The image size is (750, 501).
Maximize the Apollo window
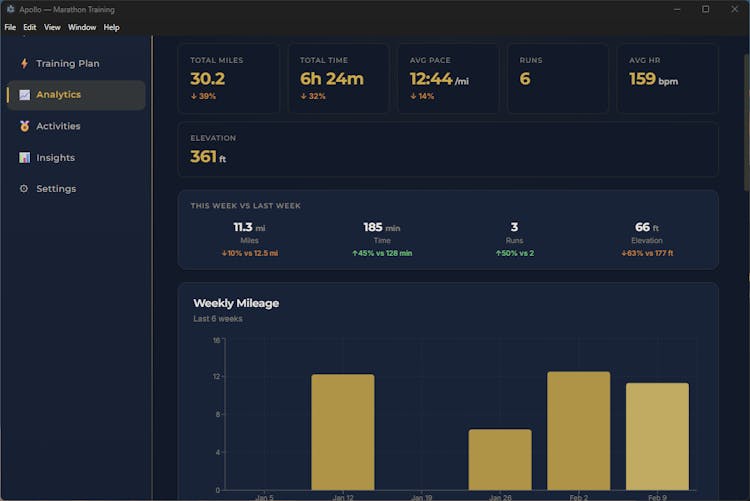(x=705, y=9)
